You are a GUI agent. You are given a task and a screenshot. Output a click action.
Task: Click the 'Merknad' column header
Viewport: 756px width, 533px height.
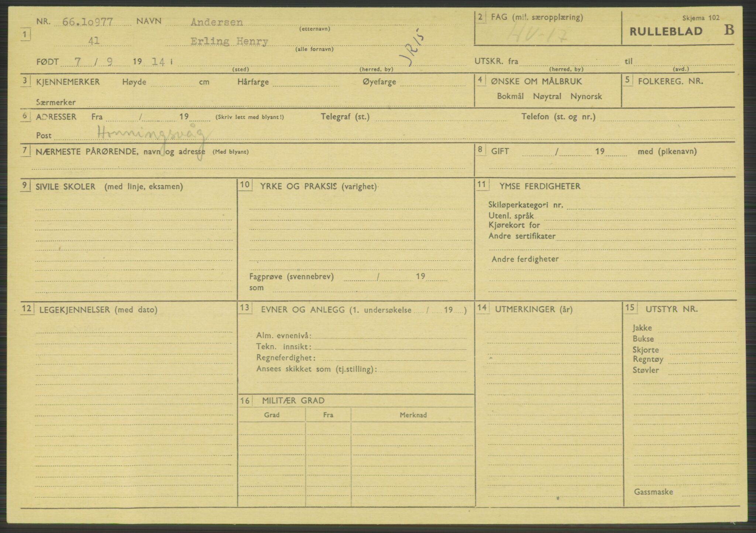(x=413, y=415)
